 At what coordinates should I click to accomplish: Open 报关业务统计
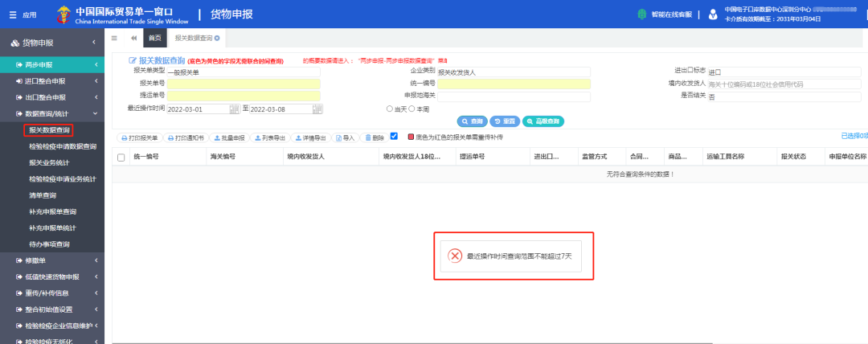(x=49, y=163)
